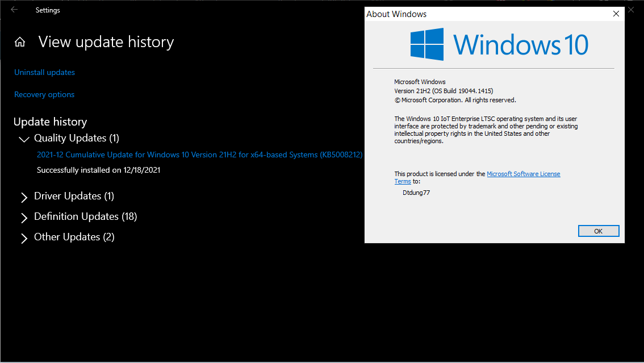Viewport: 644px width, 363px height.
Task: Open Recovery options link
Action: tap(44, 94)
